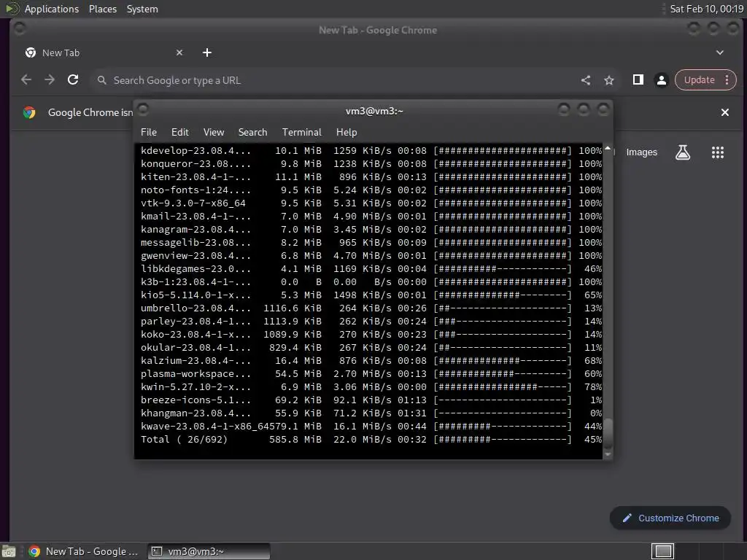Click the kwave-23.08.4 download line
This screenshot has width=747, height=560.
tap(371, 426)
